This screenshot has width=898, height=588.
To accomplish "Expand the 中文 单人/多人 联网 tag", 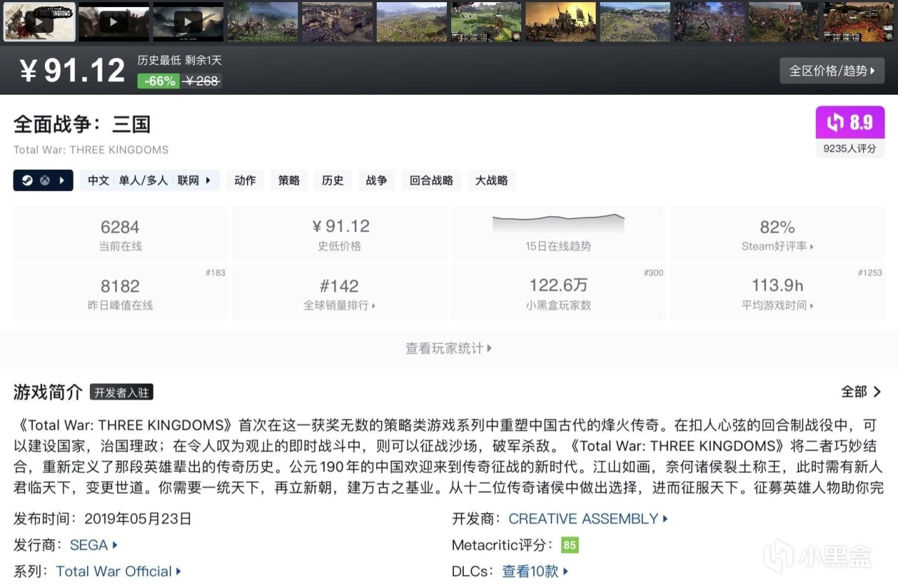I will tap(149, 180).
